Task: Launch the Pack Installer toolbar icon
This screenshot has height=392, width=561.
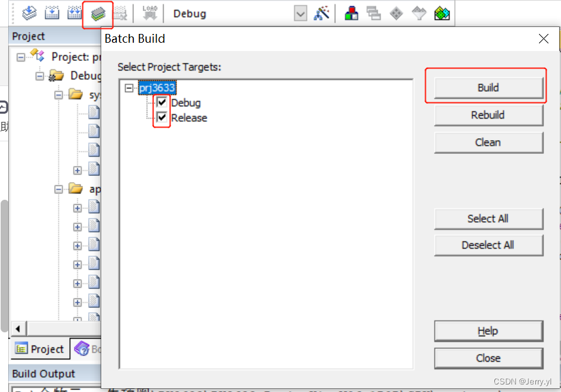Action: coord(442,14)
